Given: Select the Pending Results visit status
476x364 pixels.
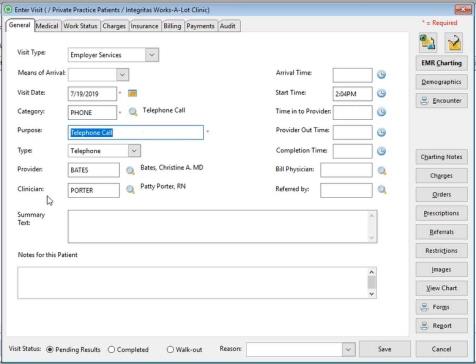Looking at the screenshot, I should [x=74, y=350].
